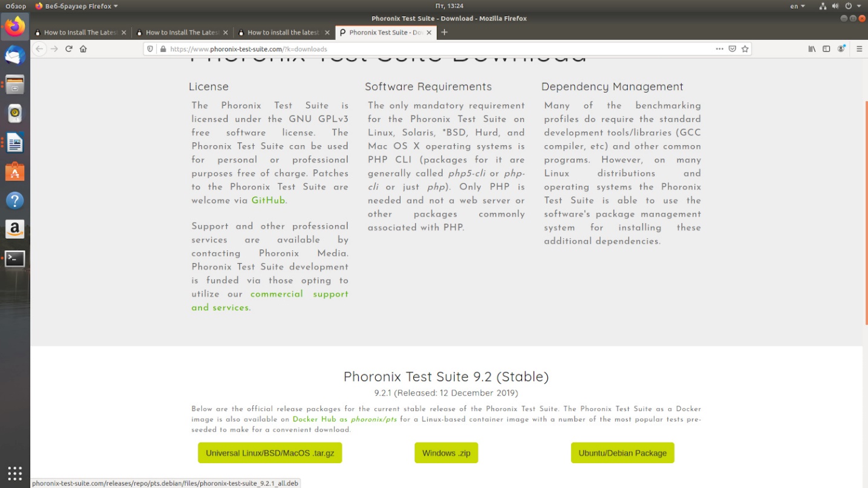Screen dimensions: 868x488
Task: Close the third 'How to install the latest' tab
Action: [327, 33]
